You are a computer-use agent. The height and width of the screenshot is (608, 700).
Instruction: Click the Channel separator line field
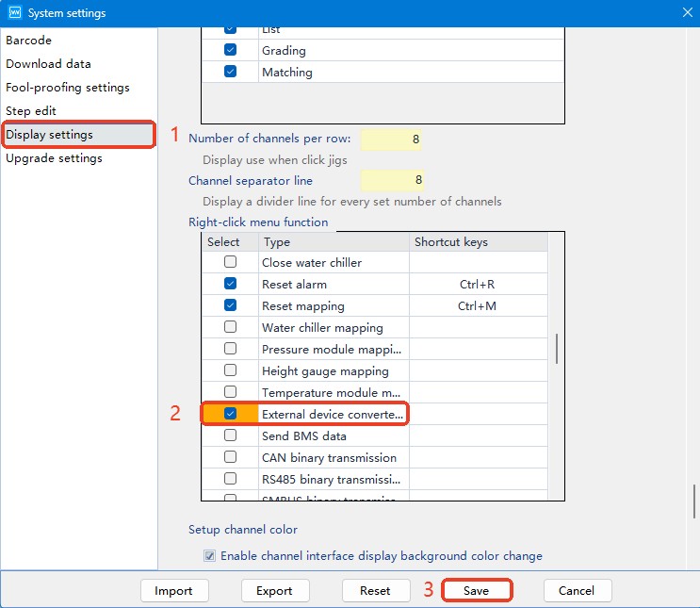(391, 181)
